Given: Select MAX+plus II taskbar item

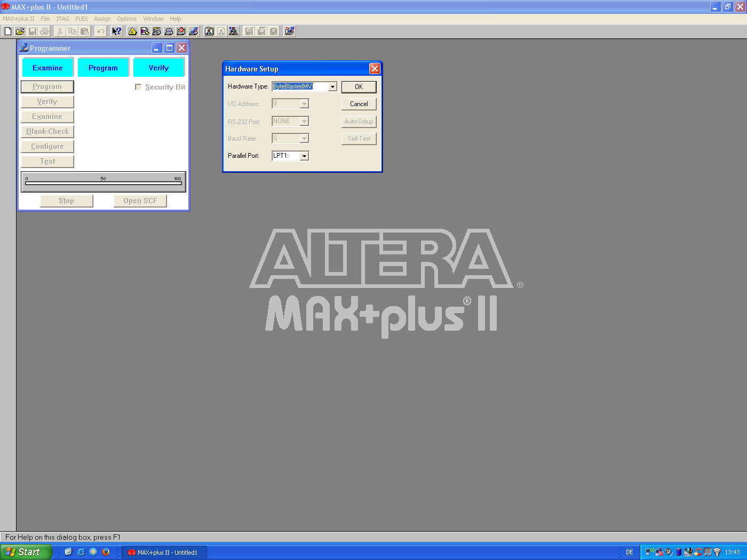Looking at the screenshot, I should (x=164, y=553).
